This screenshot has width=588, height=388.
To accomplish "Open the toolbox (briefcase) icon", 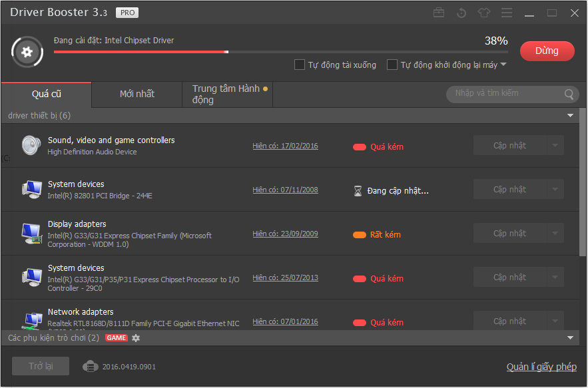I will coord(439,13).
